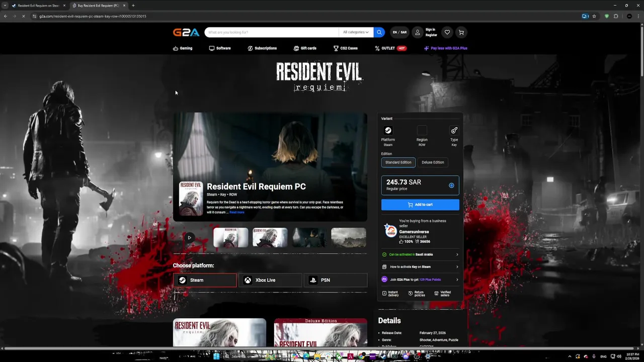Click the browser address bar URL
Viewport: 644px width, 362px height.
[x=93, y=16]
